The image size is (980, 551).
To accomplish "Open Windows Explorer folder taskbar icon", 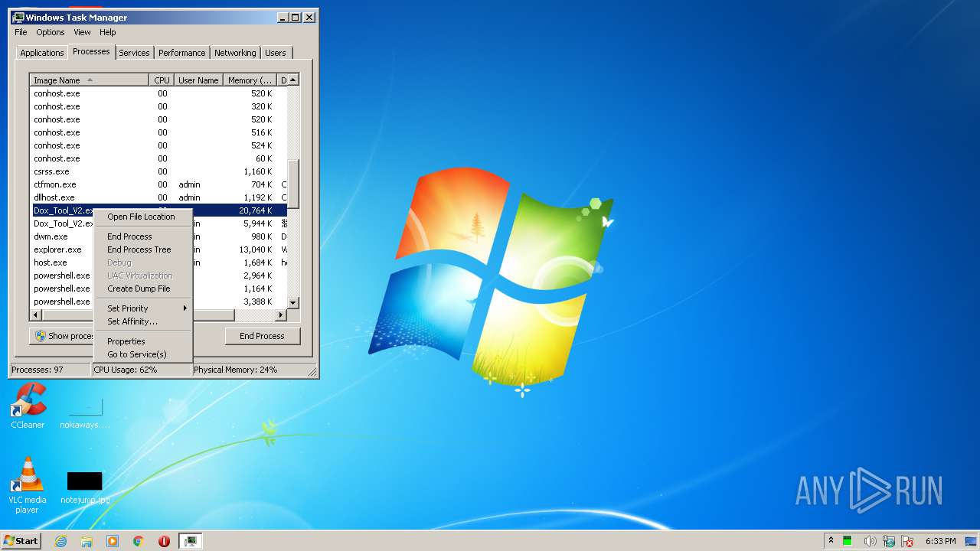I will pos(87,541).
